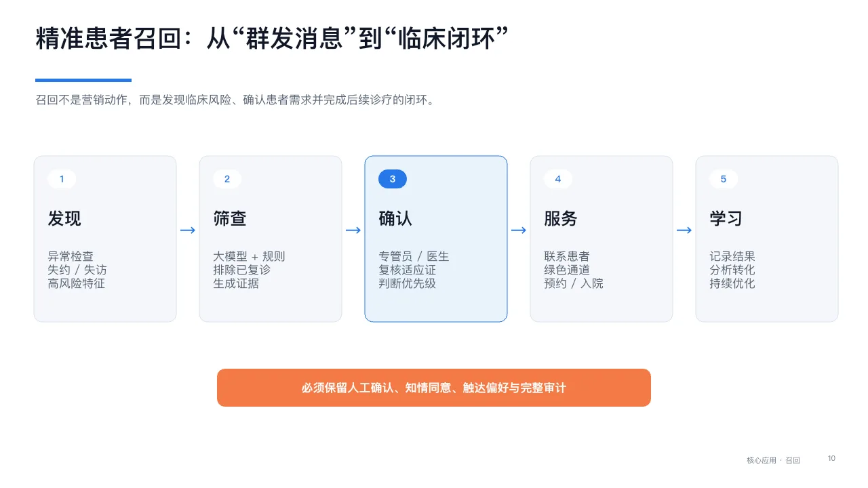Click the arrow between 确认 and 服务
868x488 pixels.
[x=519, y=230]
